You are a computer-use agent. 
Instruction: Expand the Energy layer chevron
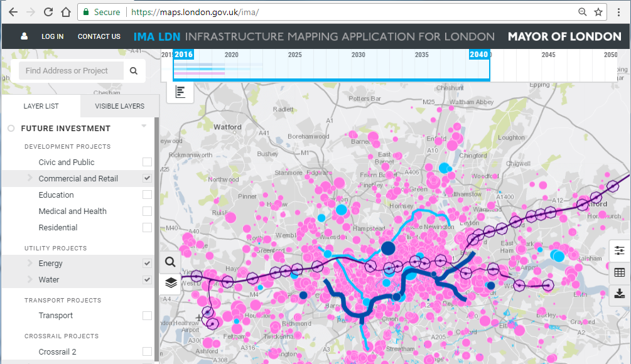pyautogui.click(x=30, y=262)
